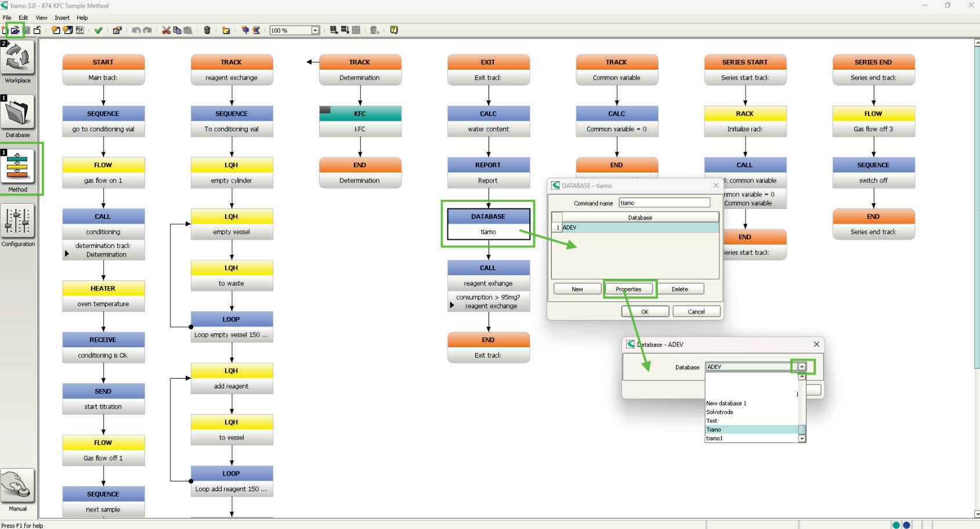980x529 pixels.
Task: Click the green check method icon
Action: [98, 30]
